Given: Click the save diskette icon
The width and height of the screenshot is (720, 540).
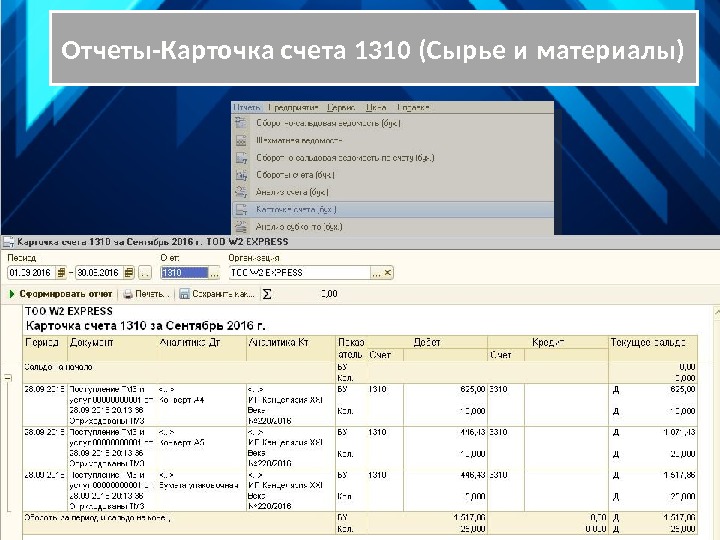Looking at the screenshot, I should [x=185, y=294].
